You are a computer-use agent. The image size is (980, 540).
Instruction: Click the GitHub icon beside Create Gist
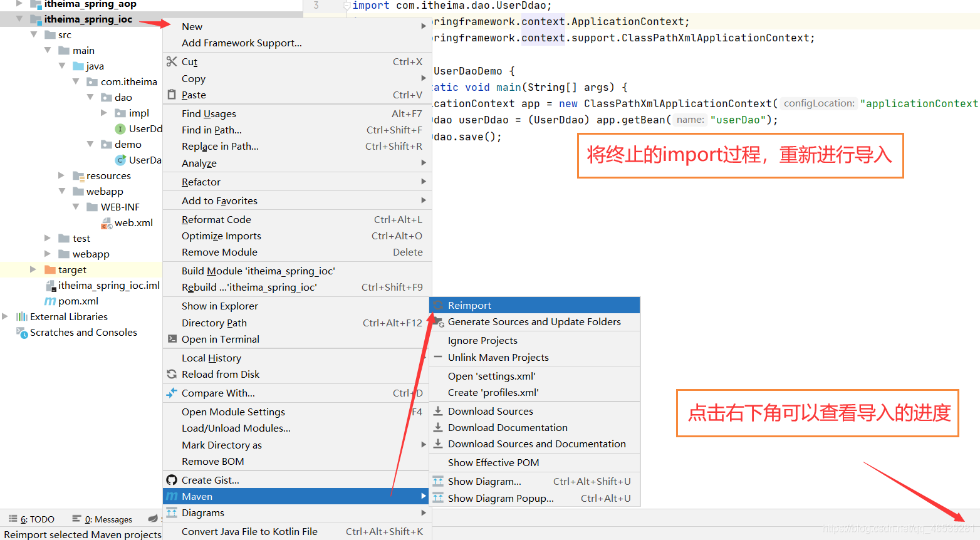(172, 480)
